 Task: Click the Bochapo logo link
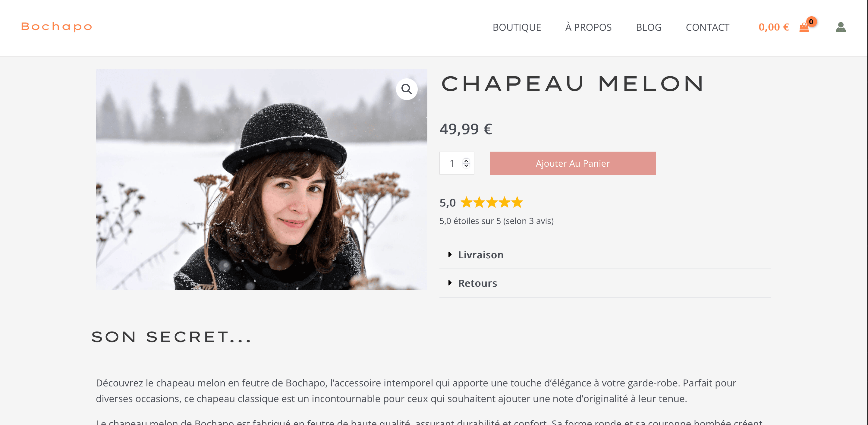pos(57,27)
